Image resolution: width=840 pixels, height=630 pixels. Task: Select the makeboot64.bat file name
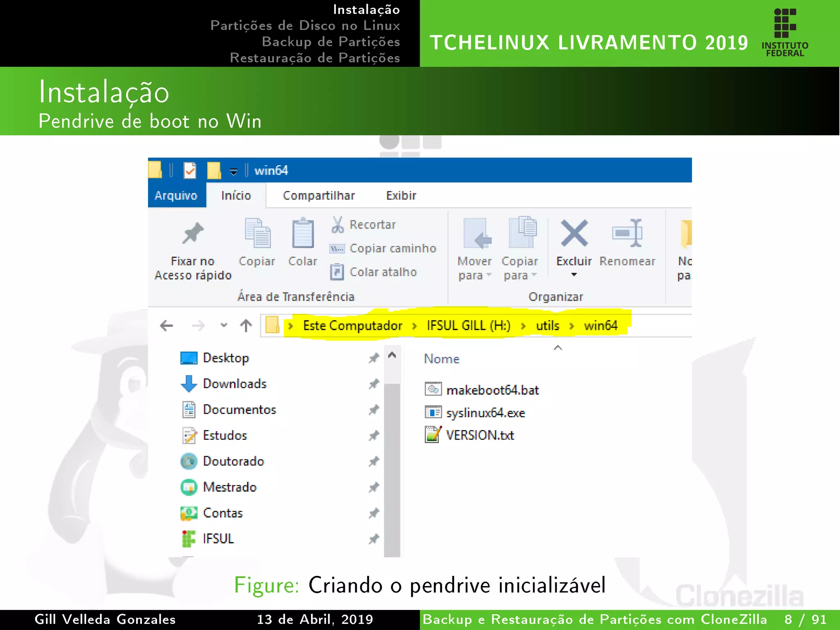click(x=492, y=390)
